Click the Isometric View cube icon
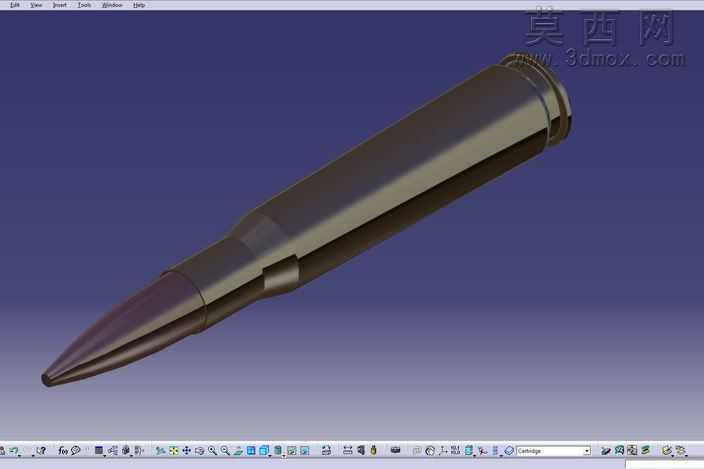This screenshot has height=469, width=704. (x=264, y=450)
